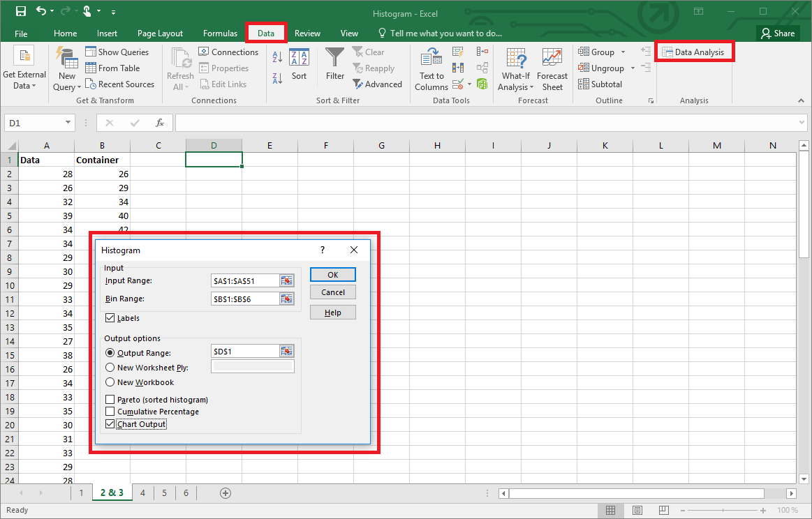Click the Help button

pyautogui.click(x=332, y=312)
